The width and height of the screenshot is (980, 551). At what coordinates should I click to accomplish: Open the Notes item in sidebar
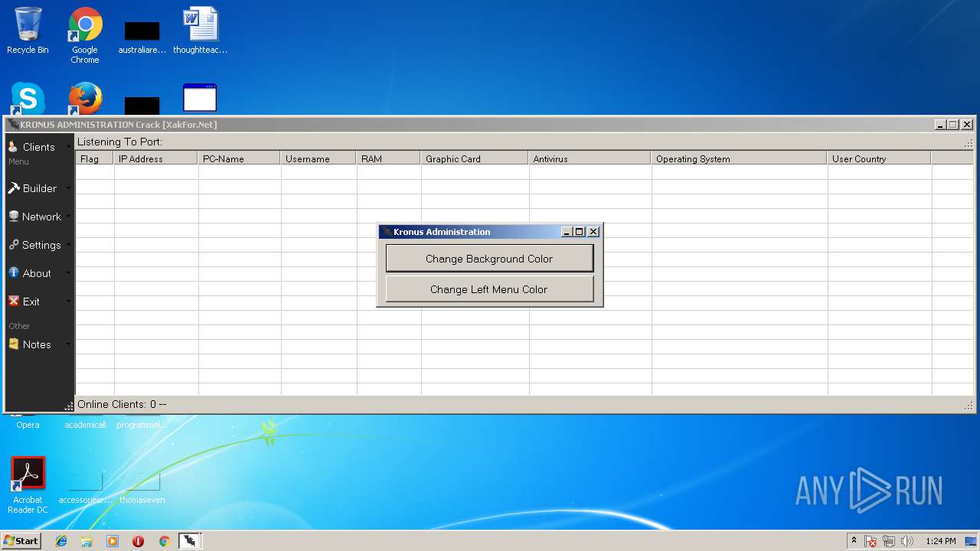38,344
